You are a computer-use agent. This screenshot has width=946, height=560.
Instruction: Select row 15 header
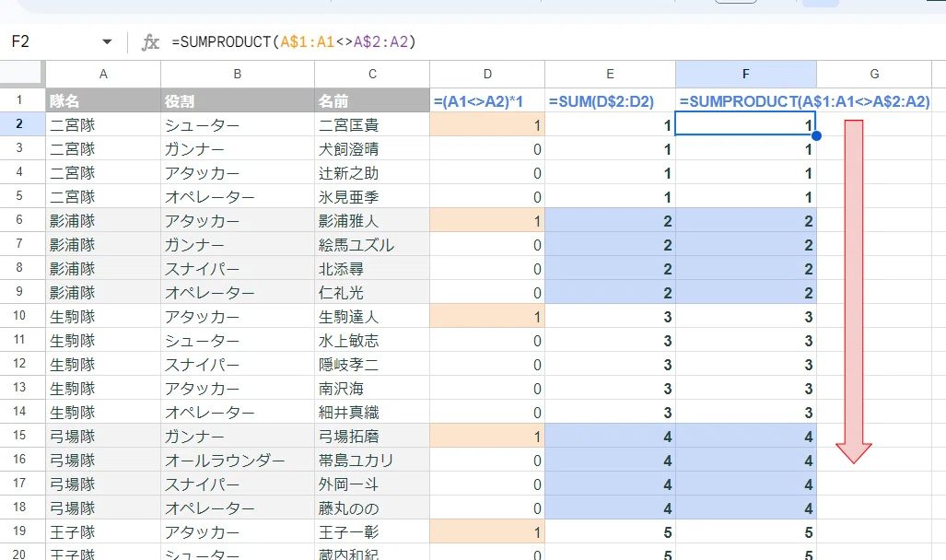click(19, 435)
